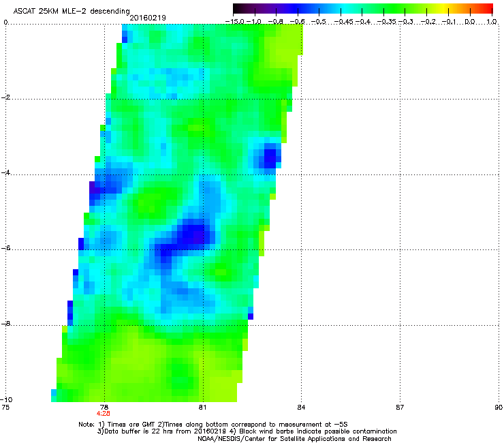Click the red end of the color bar
Screen dimensions: 504x443
click(487, 9)
